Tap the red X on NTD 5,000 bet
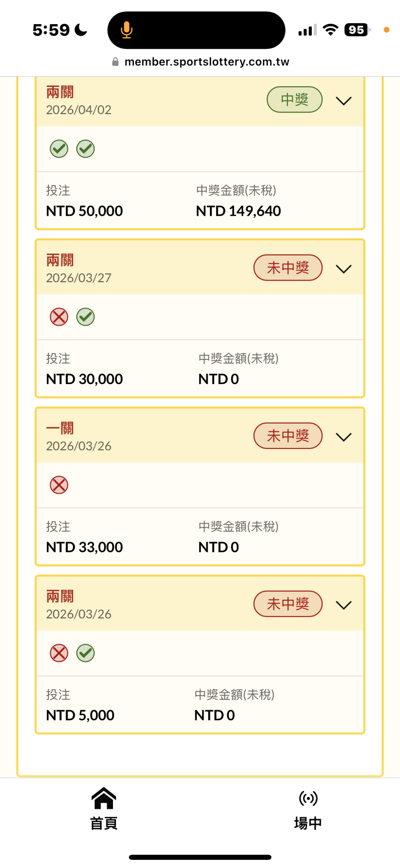Viewport: 400px width, 868px height. (59, 653)
